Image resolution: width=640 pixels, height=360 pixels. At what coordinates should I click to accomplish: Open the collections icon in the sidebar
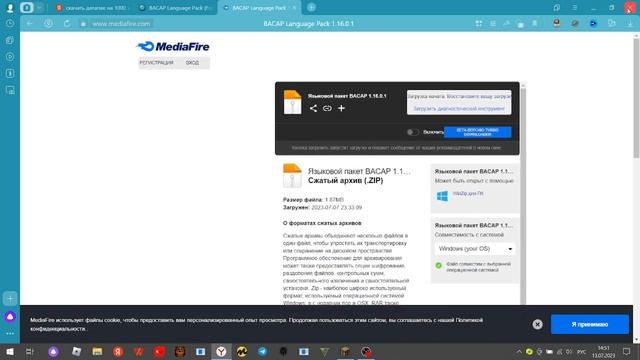[x=10, y=40]
